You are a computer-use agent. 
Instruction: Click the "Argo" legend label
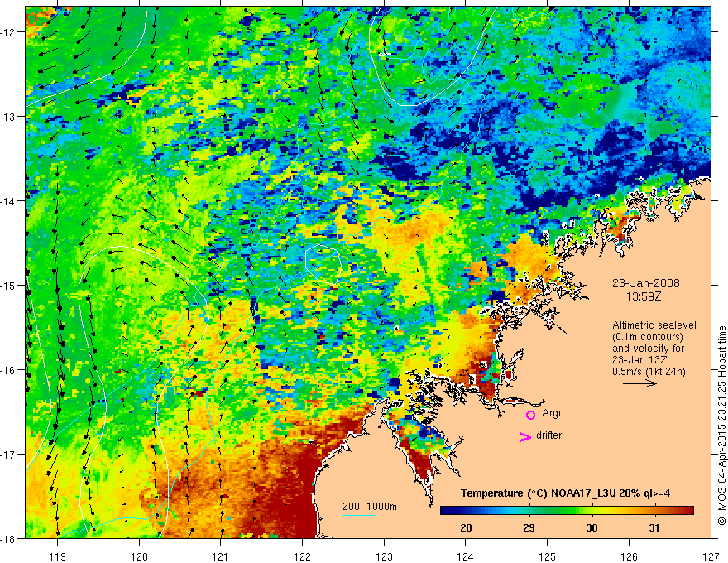tap(553, 413)
